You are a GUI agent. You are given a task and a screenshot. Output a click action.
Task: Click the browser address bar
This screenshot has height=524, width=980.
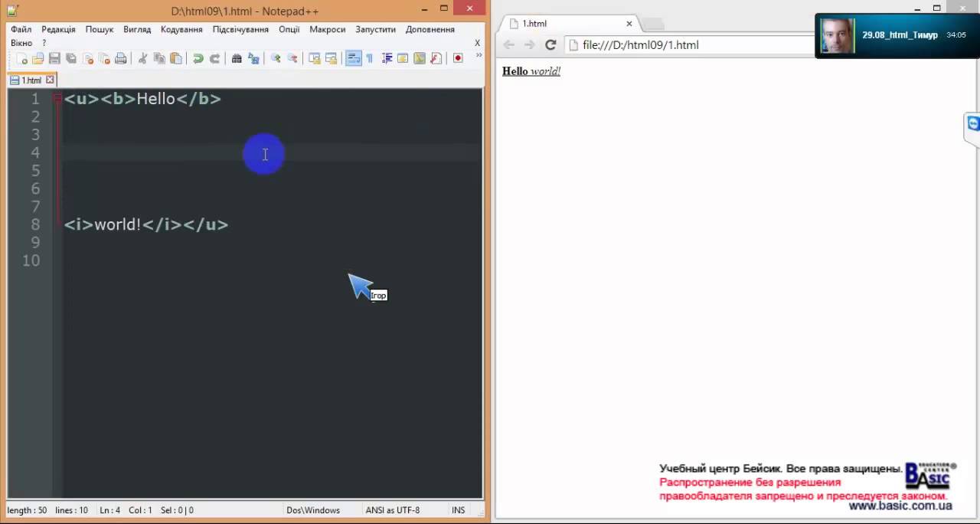[x=693, y=45]
